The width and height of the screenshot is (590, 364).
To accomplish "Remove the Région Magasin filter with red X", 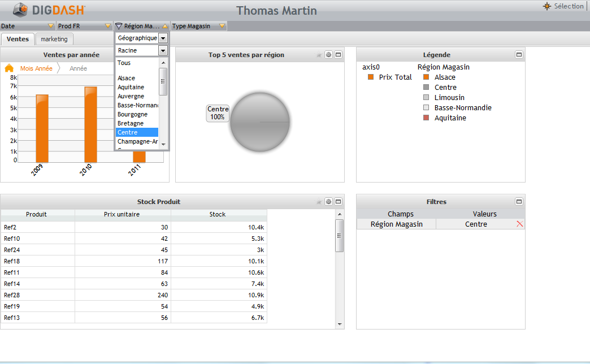I will [x=520, y=224].
